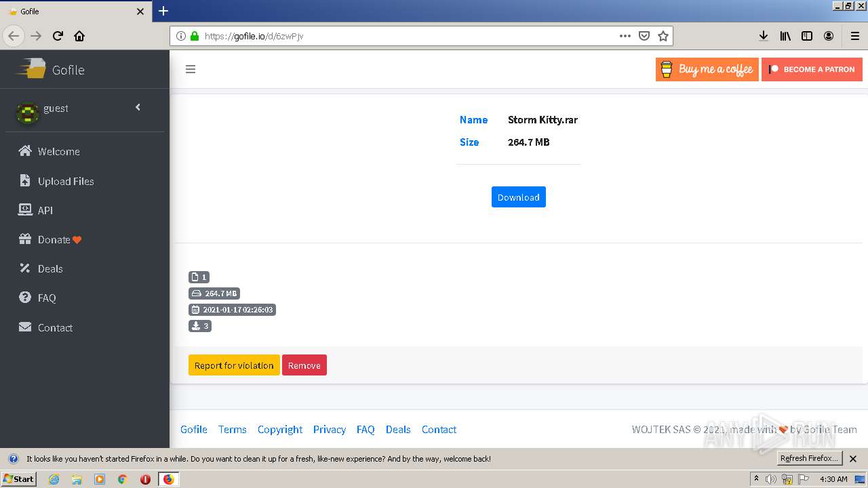Open the page actions three-dot menu

[625, 36]
